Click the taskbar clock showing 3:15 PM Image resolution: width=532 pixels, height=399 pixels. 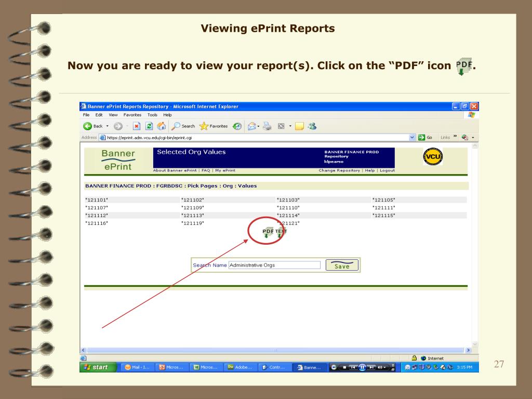[464, 367]
